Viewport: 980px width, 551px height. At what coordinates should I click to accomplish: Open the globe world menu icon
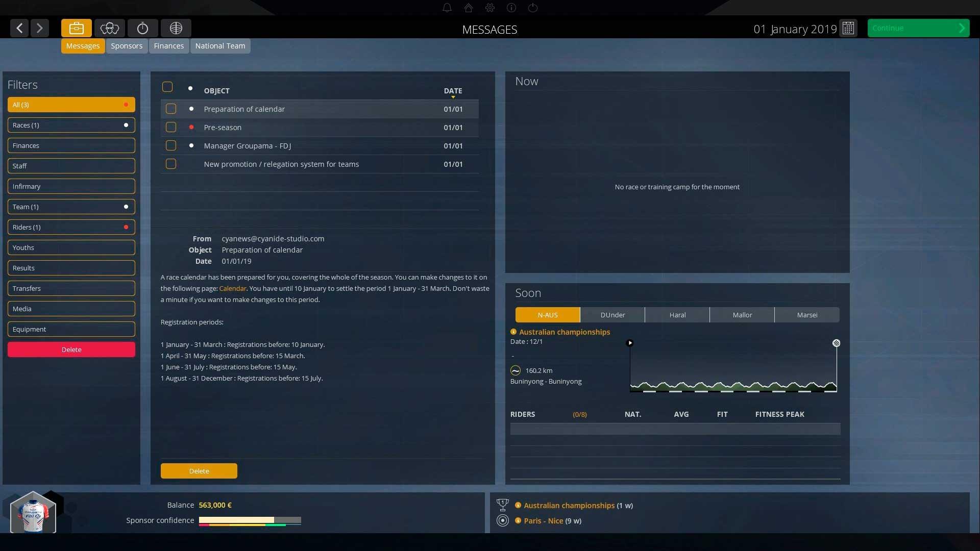pyautogui.click(x=176, y=28)
